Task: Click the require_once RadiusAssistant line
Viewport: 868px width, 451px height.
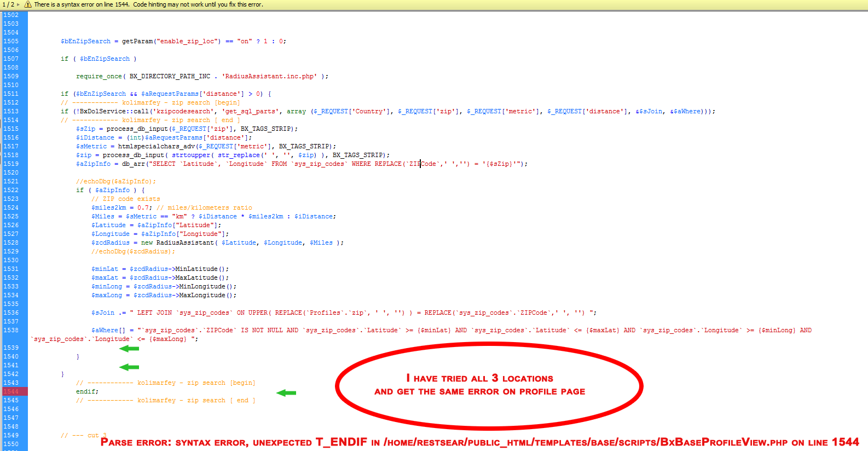Action: (x=202, y=77)
